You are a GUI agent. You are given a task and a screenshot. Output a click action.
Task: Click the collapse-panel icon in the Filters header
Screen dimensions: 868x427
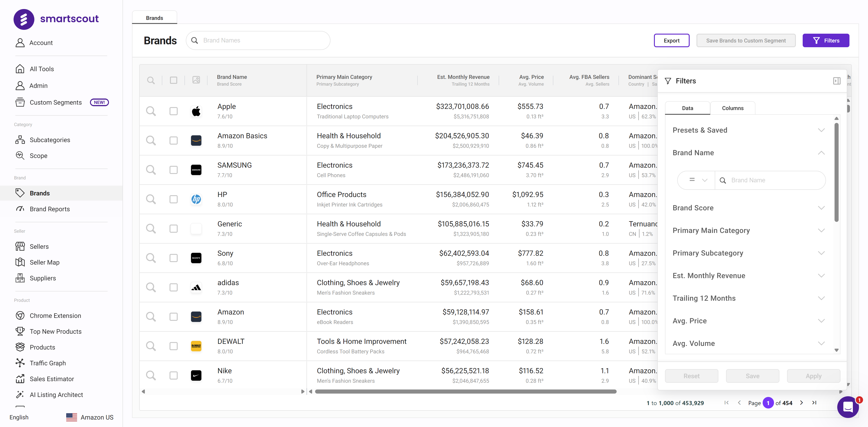pos(836,81)
